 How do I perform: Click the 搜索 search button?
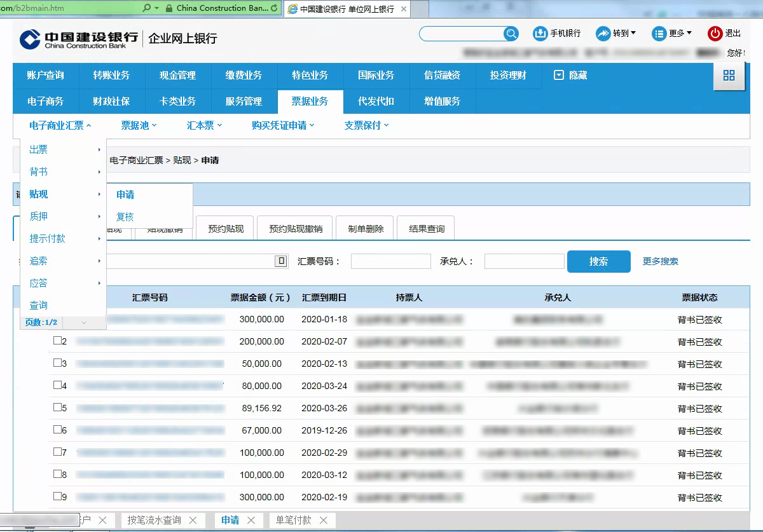tap(599, 261)
